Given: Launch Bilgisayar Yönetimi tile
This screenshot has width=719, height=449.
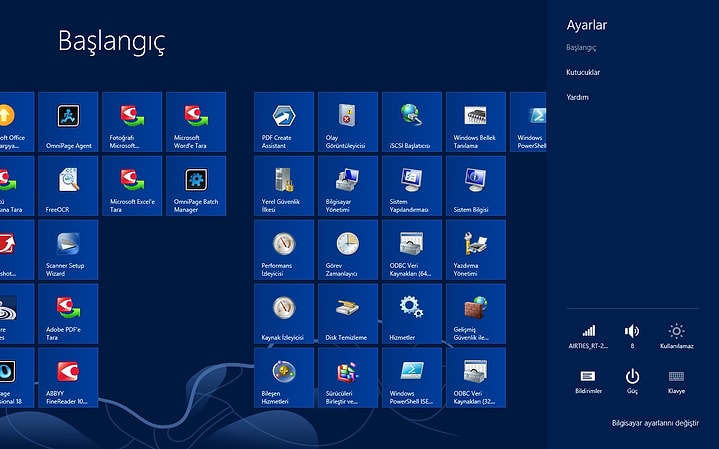Looking at the screenshot, I should tap(348, 186).
